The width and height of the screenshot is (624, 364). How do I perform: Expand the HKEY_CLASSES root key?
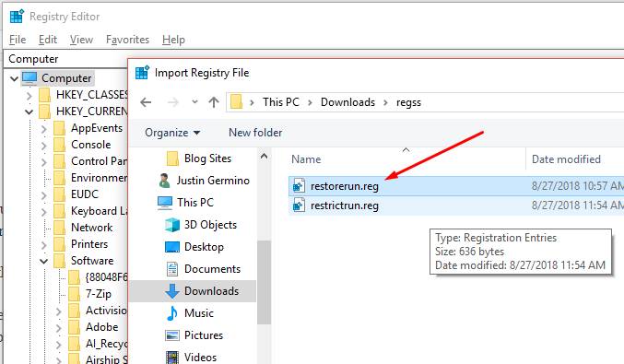(29, 96)
